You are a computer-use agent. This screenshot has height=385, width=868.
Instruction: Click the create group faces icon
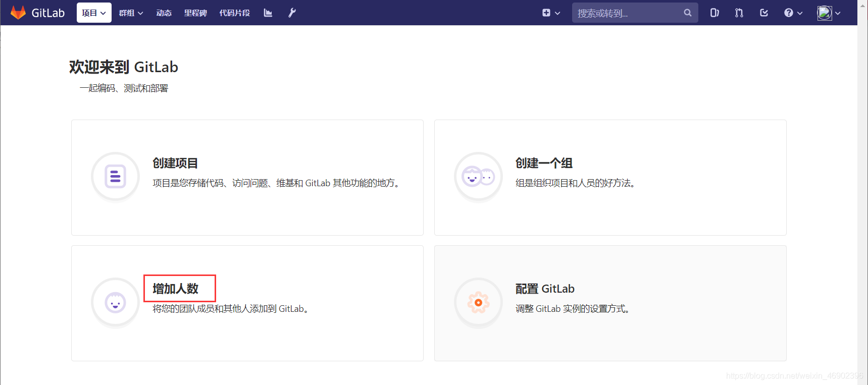pos(478,177)
